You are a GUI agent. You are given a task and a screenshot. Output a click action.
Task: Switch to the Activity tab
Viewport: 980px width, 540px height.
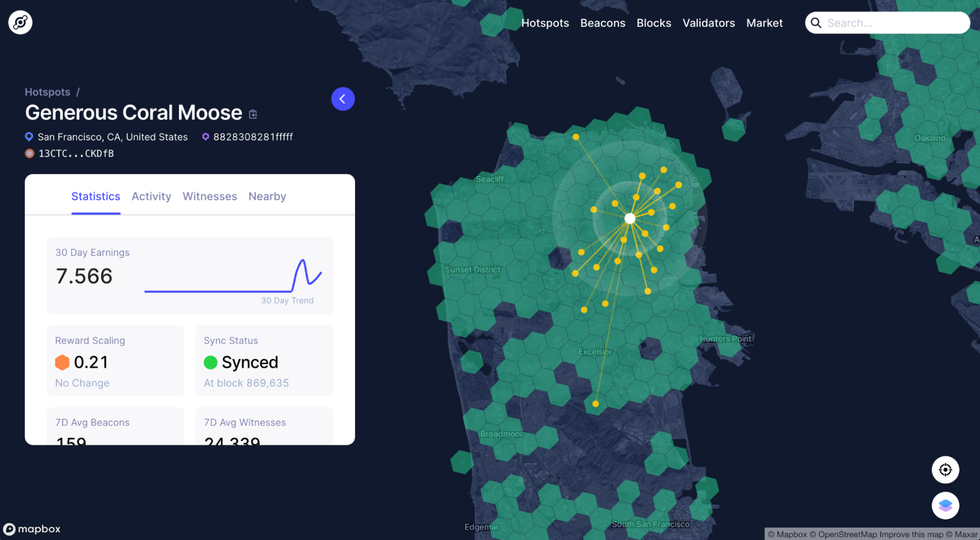pos(151,196)
